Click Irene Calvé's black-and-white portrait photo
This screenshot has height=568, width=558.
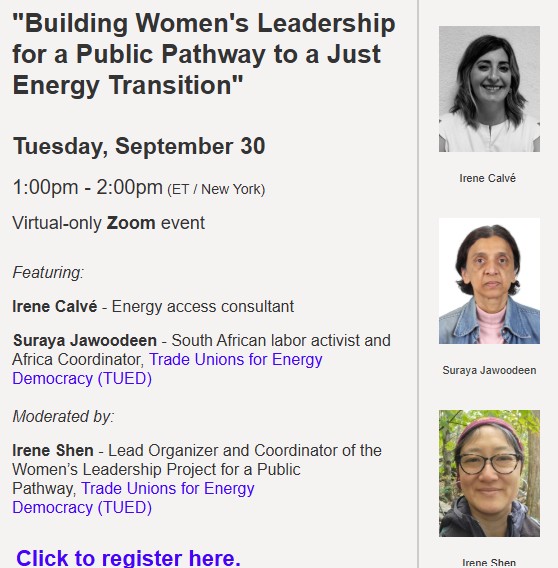point(489,89)
